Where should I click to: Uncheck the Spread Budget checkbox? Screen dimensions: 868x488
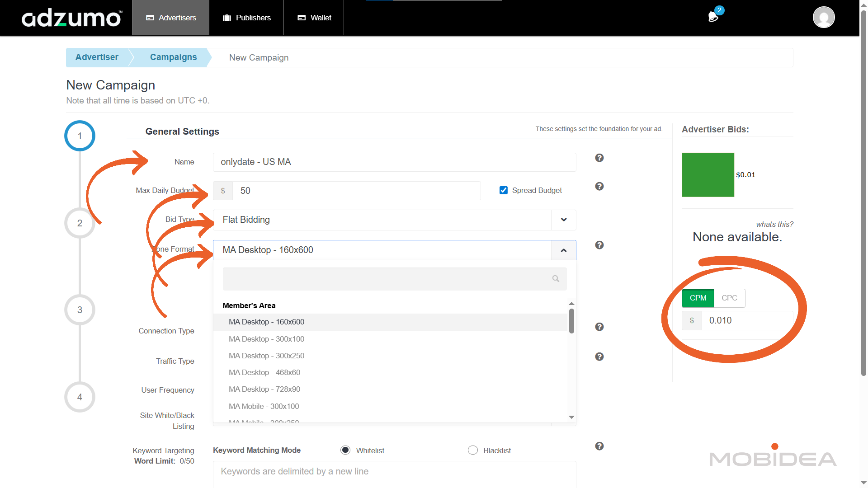[x=503, y=190]
